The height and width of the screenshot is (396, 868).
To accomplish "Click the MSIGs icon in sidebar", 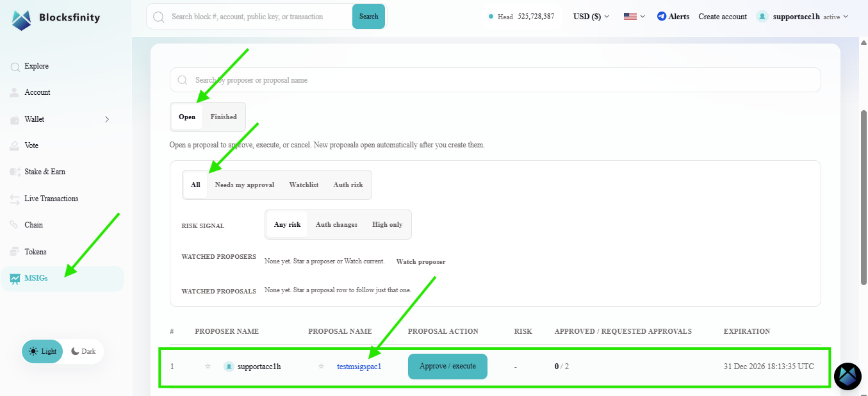I will click(x=15, y=279).
